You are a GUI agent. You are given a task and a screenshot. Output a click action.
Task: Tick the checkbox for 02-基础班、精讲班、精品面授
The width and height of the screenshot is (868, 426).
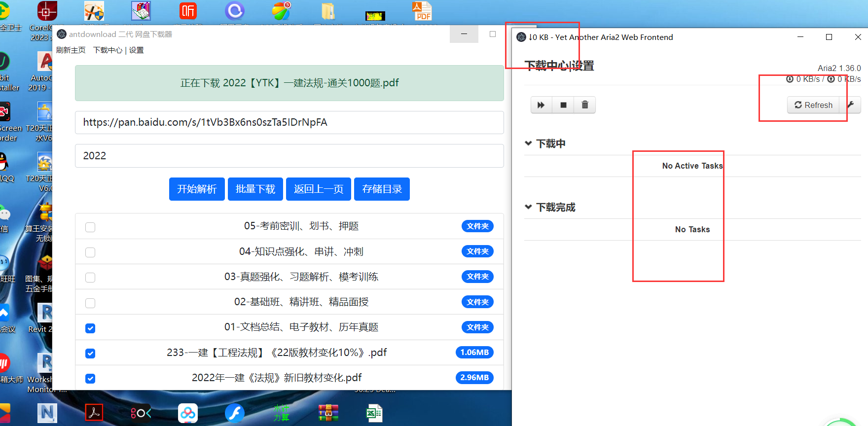tap(90, 303)
